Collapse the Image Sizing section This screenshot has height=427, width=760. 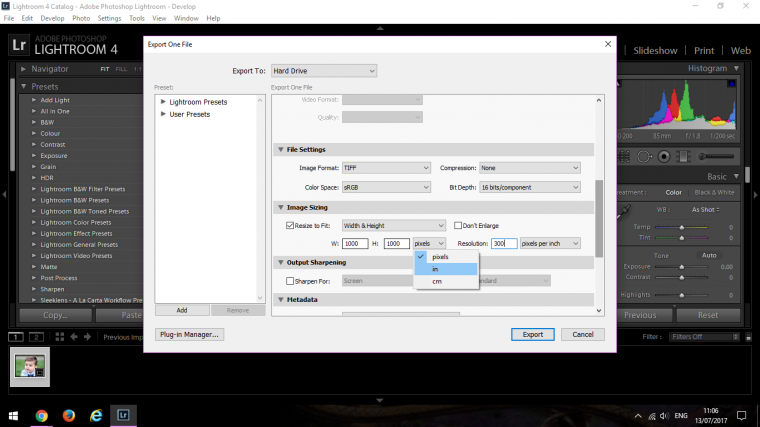(x=281, y=207)
